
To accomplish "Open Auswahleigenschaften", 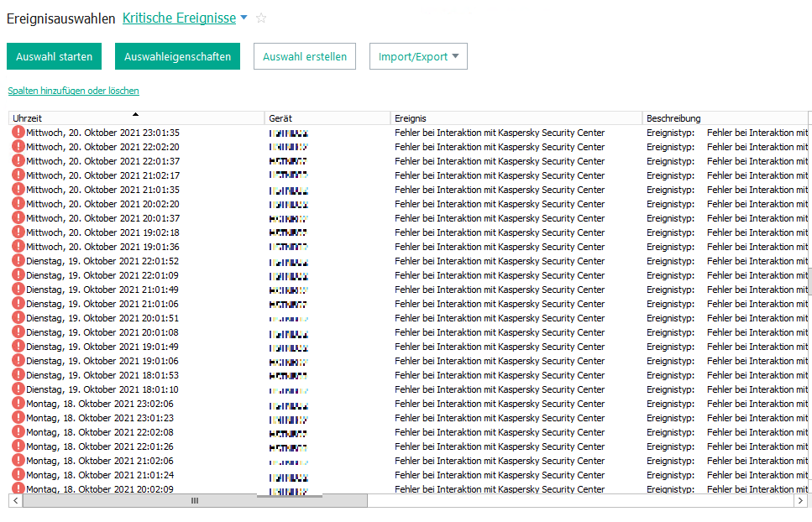I will (x=177, y=56).
